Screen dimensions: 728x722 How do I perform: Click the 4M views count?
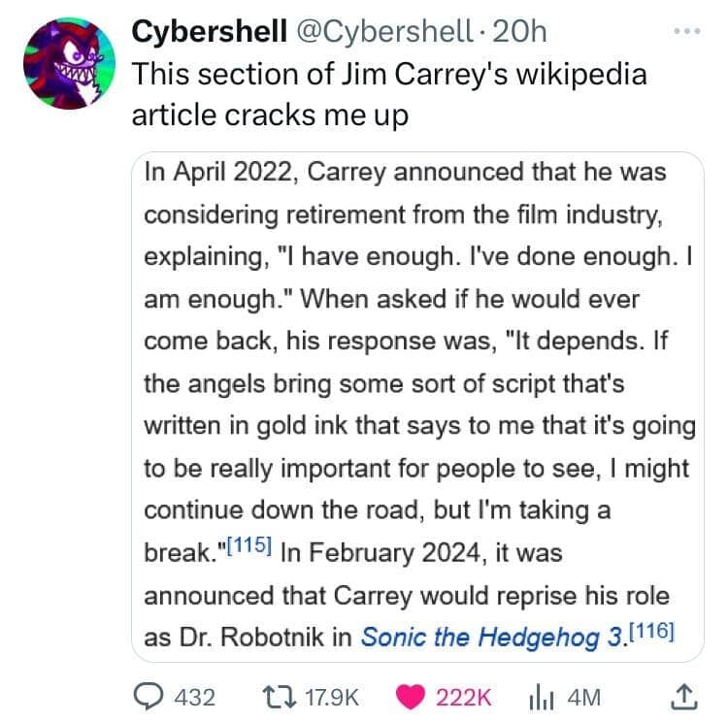585,696
